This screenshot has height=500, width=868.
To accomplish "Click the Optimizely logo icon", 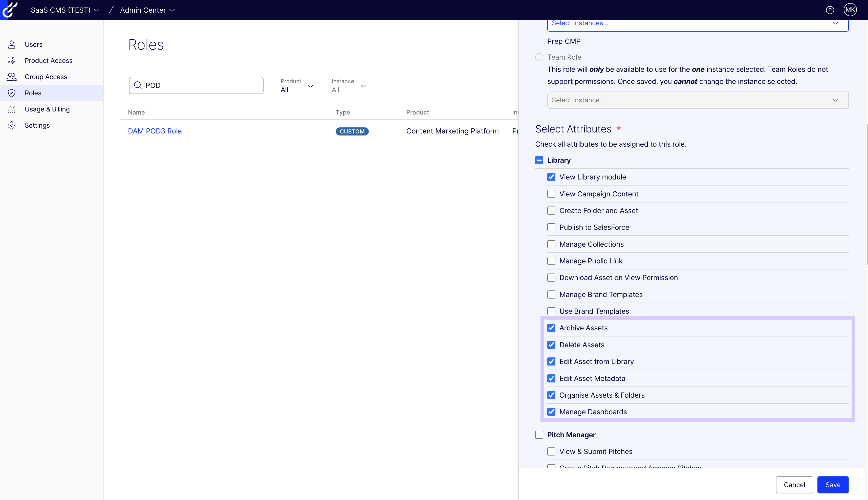I will point(10,10).
